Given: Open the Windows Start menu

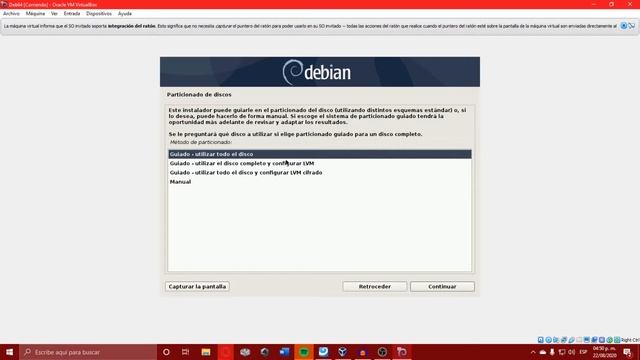Looking at the screenshot, I should pos(9,352).
